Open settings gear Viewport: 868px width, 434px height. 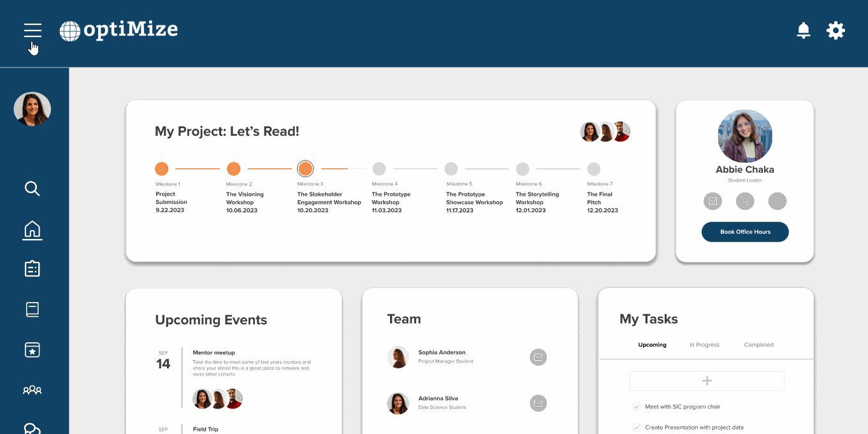[835, 30]
